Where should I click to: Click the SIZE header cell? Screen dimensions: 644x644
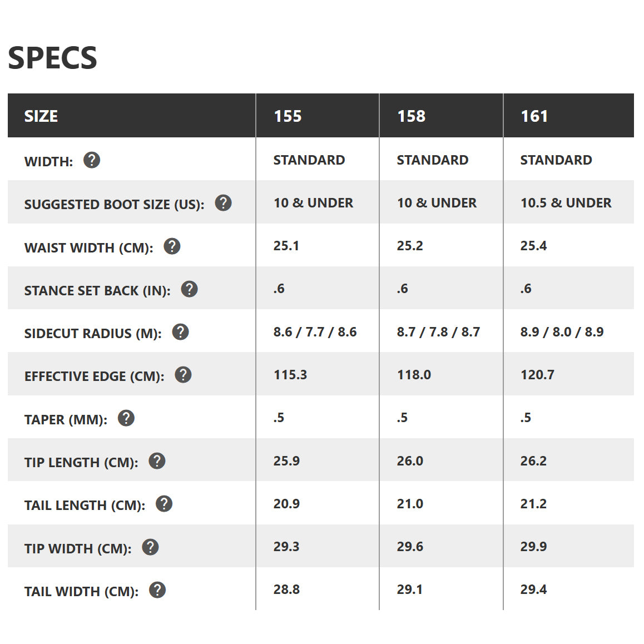pyautogui.click(x=41, y=116)
